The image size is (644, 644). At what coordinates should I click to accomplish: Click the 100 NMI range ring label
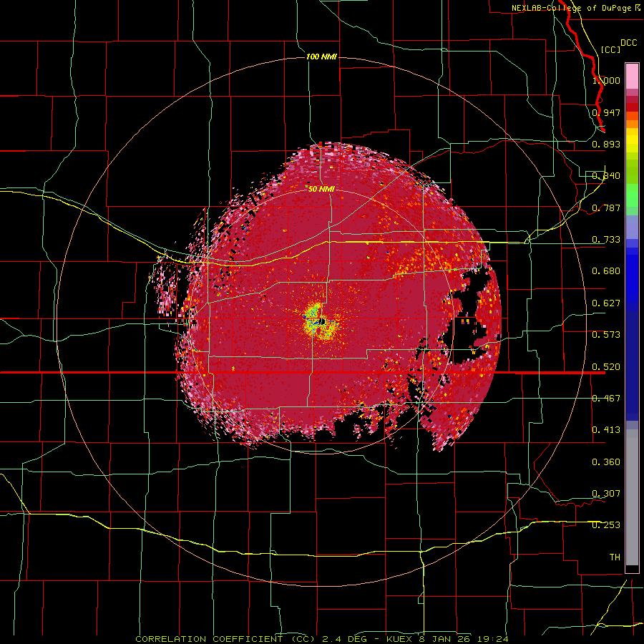point(321,57)
